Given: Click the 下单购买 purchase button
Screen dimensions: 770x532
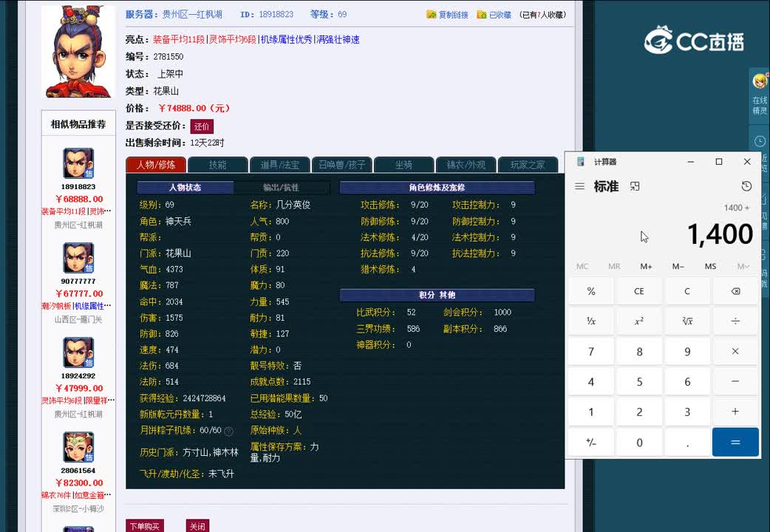Looking at the screenshot, I should (x=144, y=525).
